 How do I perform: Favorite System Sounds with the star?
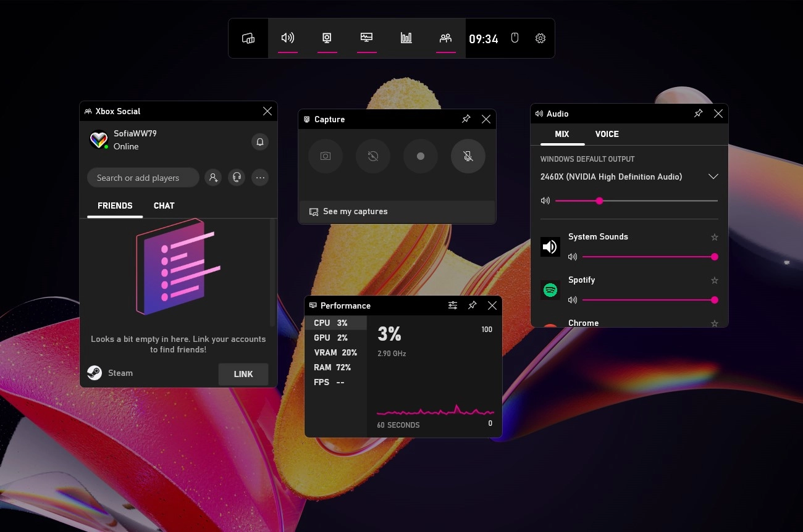point(715,237)
